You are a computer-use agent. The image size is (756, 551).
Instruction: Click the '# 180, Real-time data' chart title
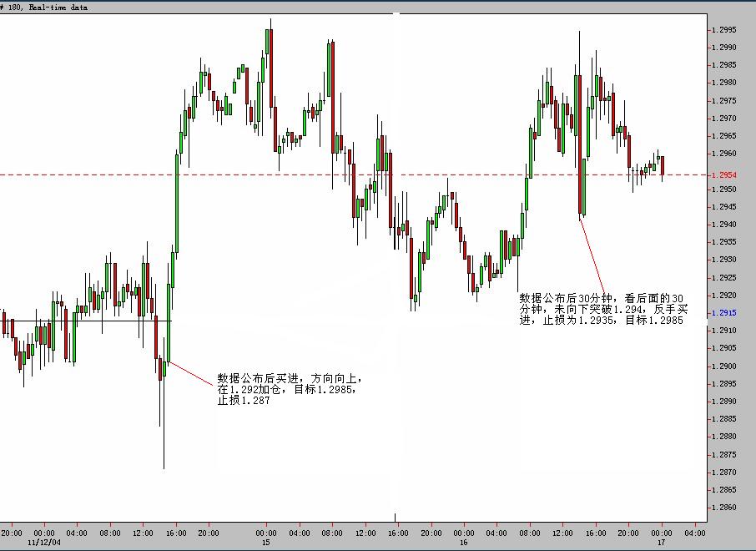coord(44,8)
